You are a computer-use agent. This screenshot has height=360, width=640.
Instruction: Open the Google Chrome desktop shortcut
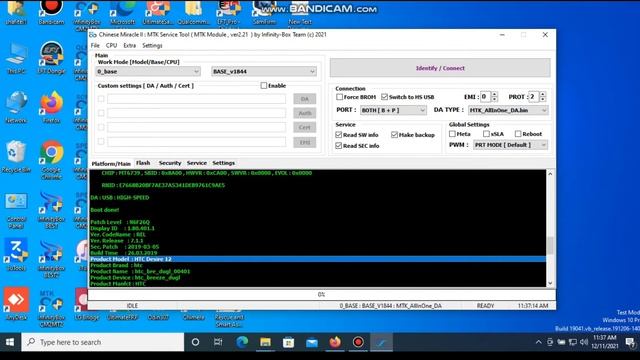tap(51, 160)
